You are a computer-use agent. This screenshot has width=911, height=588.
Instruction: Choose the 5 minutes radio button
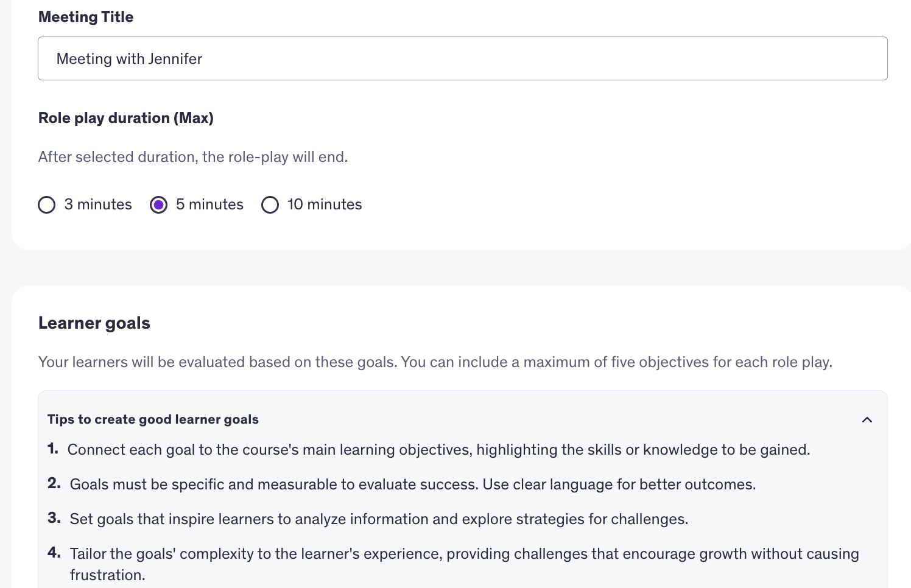click(158, 205)
